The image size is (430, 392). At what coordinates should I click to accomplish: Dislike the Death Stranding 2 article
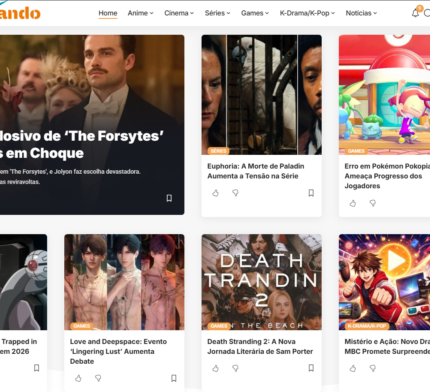coord(235,368)
